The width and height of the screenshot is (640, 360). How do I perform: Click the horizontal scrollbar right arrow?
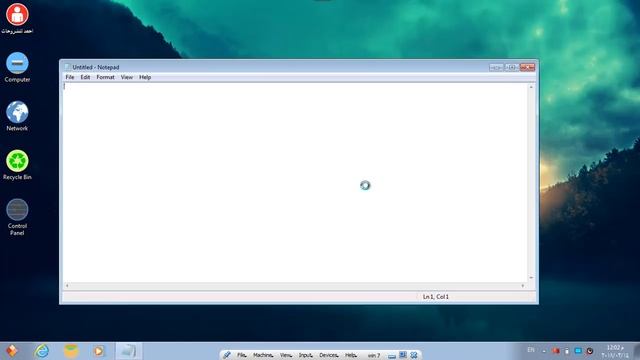[x=523, y=286]
